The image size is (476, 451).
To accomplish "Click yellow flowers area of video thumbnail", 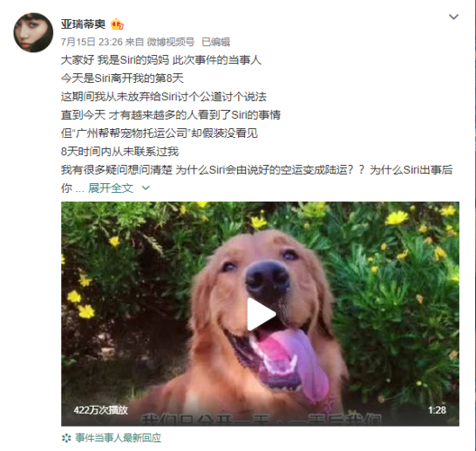I will tap(396, 217).
